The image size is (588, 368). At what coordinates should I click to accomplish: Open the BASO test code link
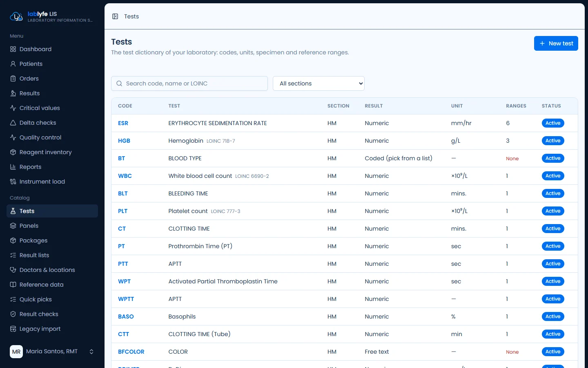click(x=126, y=316)
